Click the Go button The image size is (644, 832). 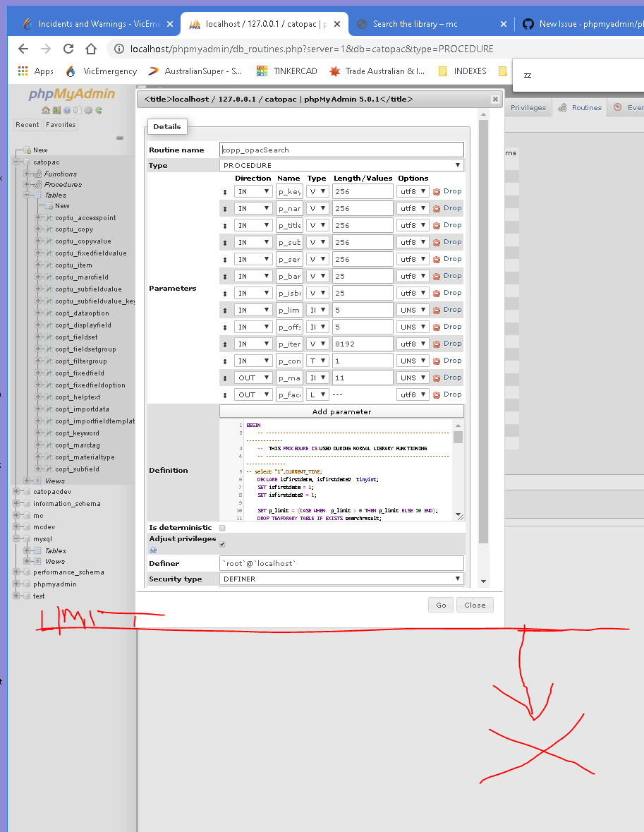(441, 605)
